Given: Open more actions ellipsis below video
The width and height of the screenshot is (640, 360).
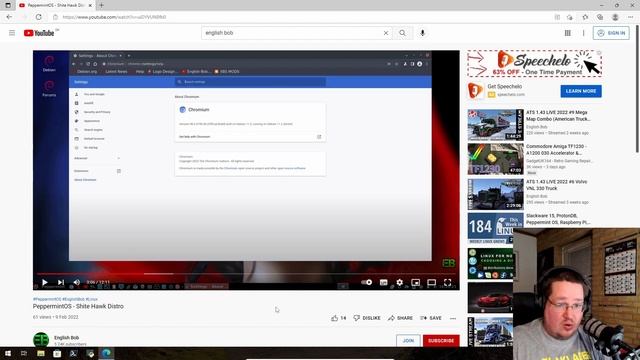Looking at the screenshot, I should pyautogui.click(x=453, y=318).
